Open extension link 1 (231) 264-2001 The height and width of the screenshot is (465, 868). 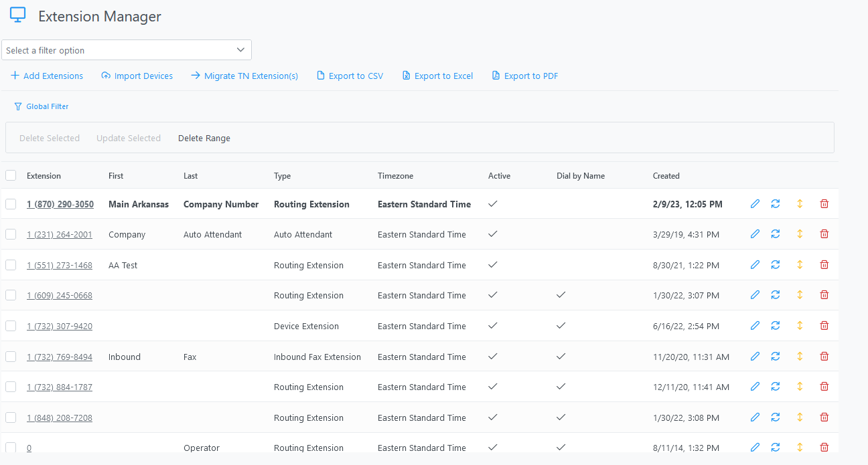click(60, 234)
